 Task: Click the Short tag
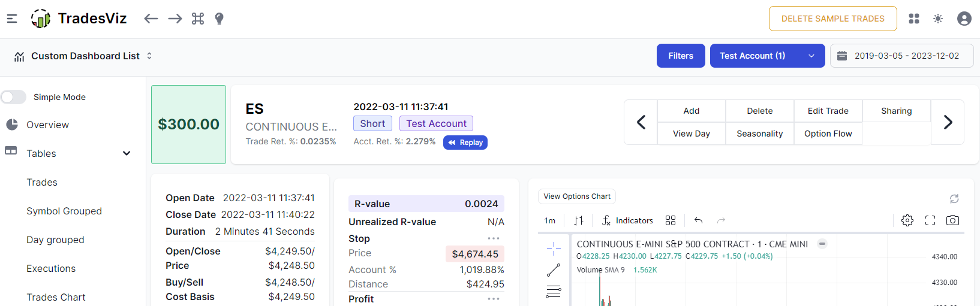click(372, 123)
